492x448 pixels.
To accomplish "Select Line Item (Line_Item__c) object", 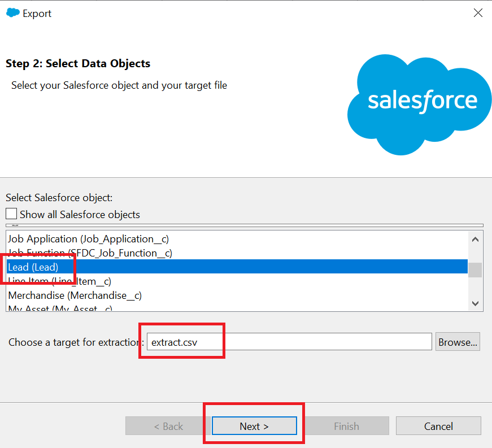I will pyautogui.click(x=237, y=281).
